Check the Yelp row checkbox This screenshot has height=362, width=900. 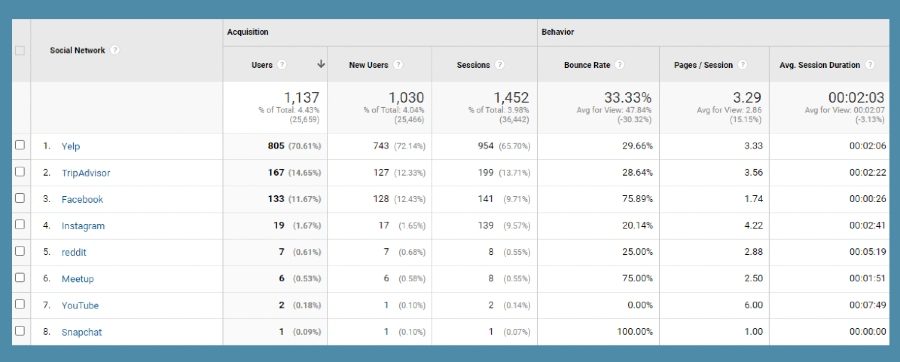tap(20, 145)
